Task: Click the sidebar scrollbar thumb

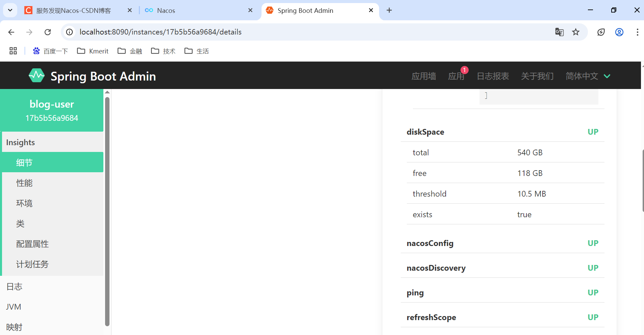Action: pyautogui.click(x=107, y=211)
